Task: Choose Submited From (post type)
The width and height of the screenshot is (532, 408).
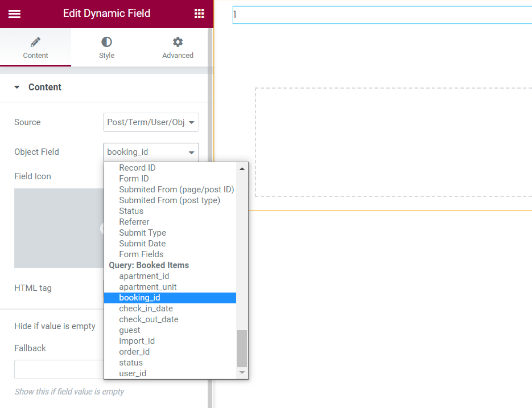Action: point(170,200)
